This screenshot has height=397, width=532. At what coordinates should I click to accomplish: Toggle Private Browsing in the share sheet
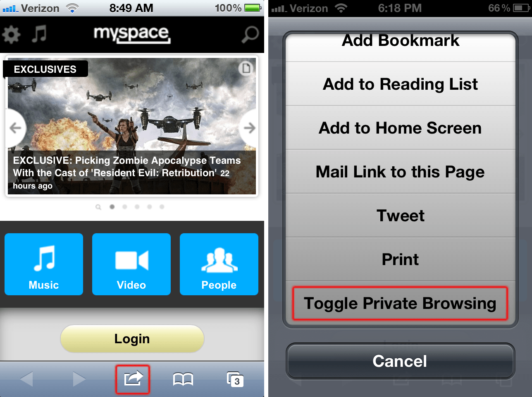point(400,304)
